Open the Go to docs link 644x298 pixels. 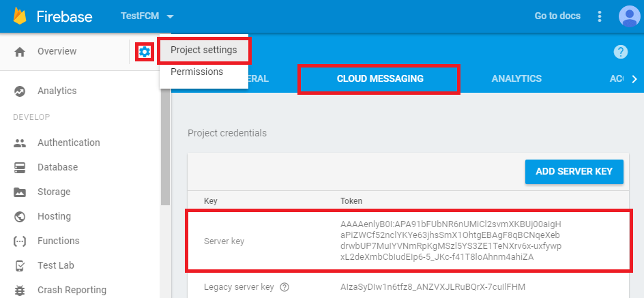point(557,16)
